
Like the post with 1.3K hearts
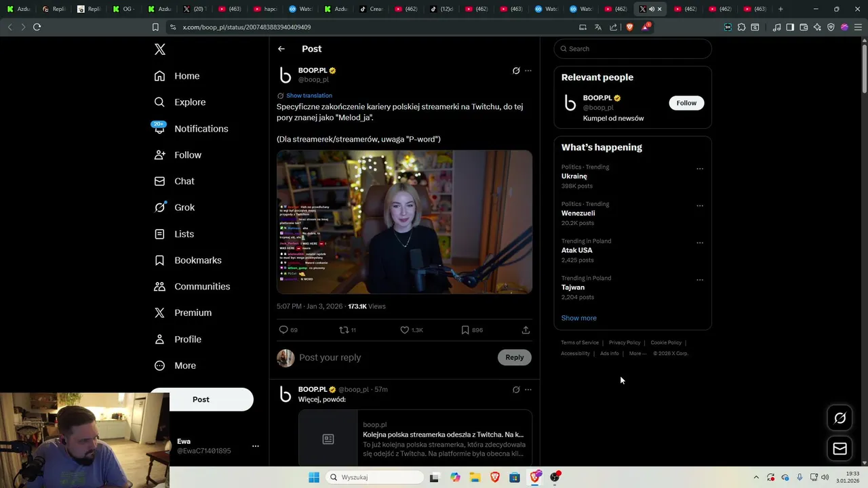pos(405,330)
